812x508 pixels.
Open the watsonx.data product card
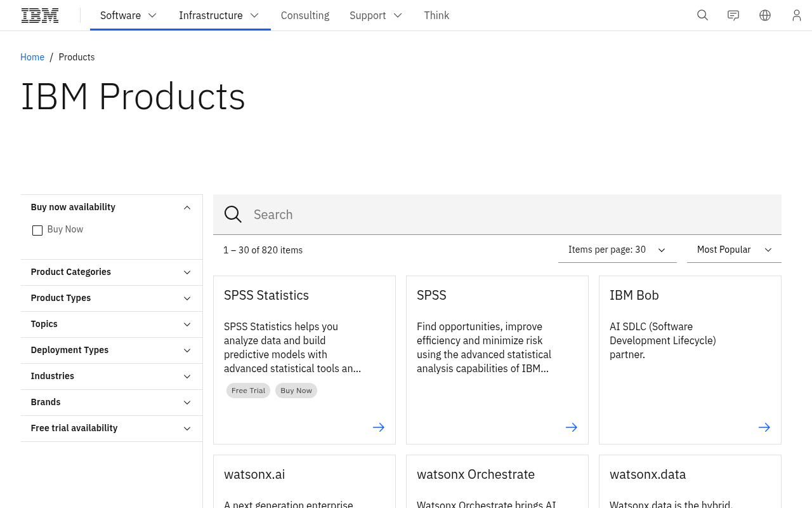click(x=690, y=481)
